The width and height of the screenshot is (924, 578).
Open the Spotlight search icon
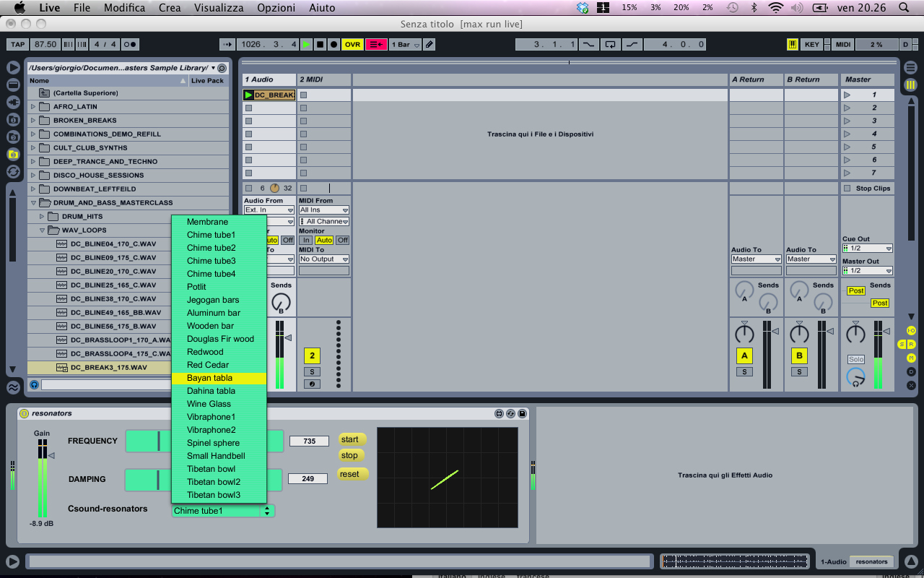click(904, 7)
